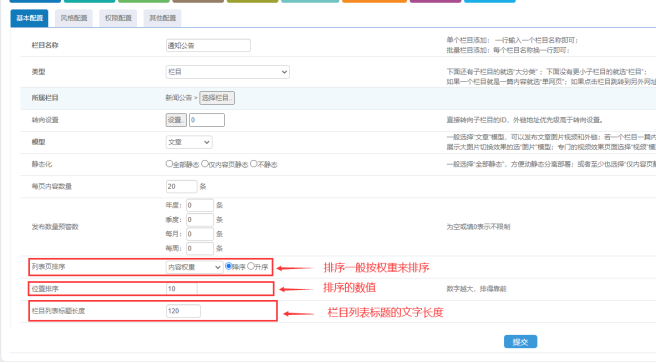The height and width of the screenshot is (363, 656).
Task: Open the 权限配置 tab
Action: tap(118, 18)
